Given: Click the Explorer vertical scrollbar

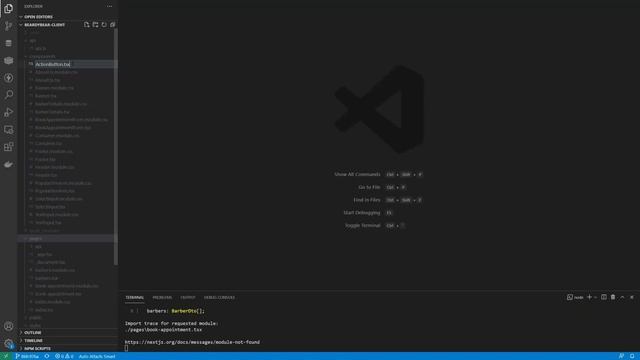Looking at the screenshot, I should pyautogui.click(x=116, y=147).
